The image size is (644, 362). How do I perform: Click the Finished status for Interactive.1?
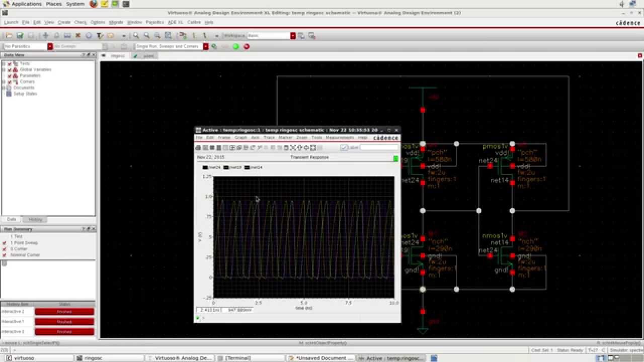point(64,321)
